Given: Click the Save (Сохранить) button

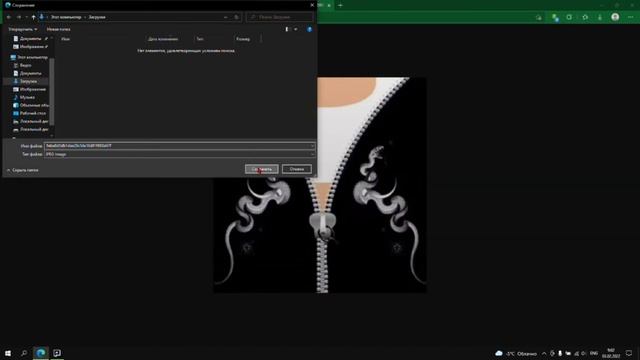Looking at the screenshot, I should 262,169.
